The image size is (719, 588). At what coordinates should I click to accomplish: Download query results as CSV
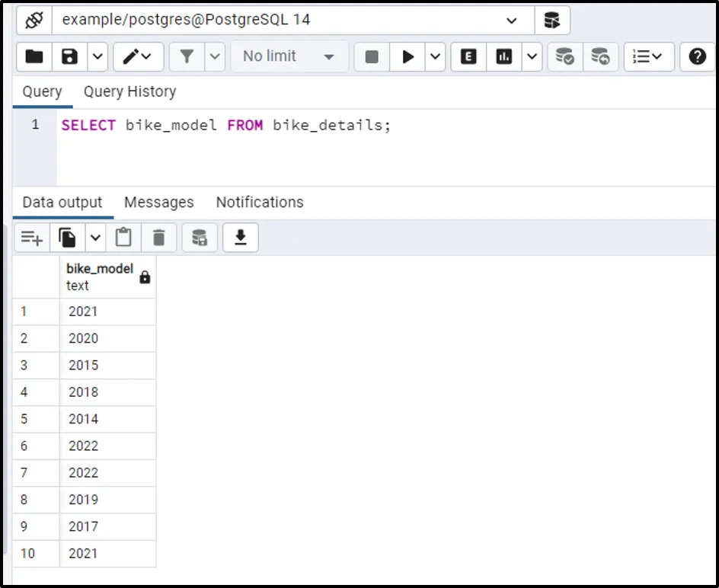[241, 238]
